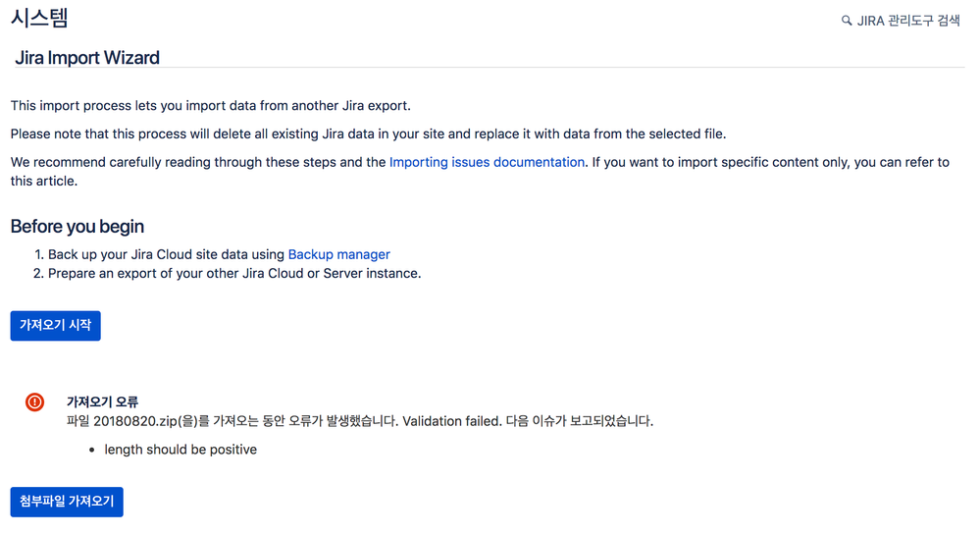980x535 pixels.
Task: Click the Jira Import Wizard heading
Action: coord(87,58)
